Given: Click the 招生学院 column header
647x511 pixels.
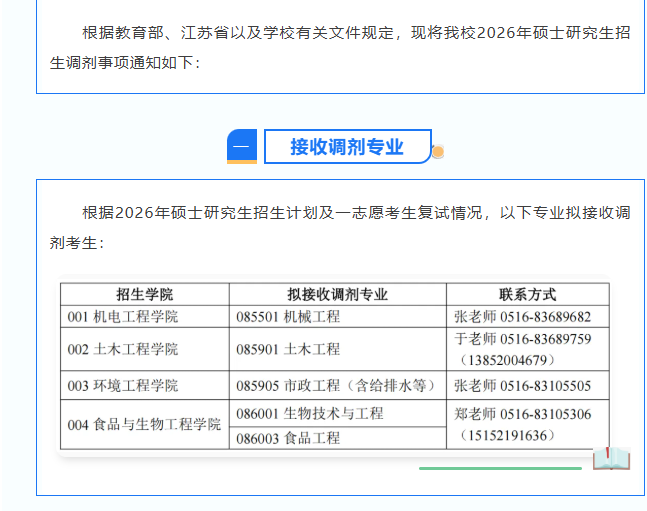Looking at the screenshot, I should (x=144, y=294).
